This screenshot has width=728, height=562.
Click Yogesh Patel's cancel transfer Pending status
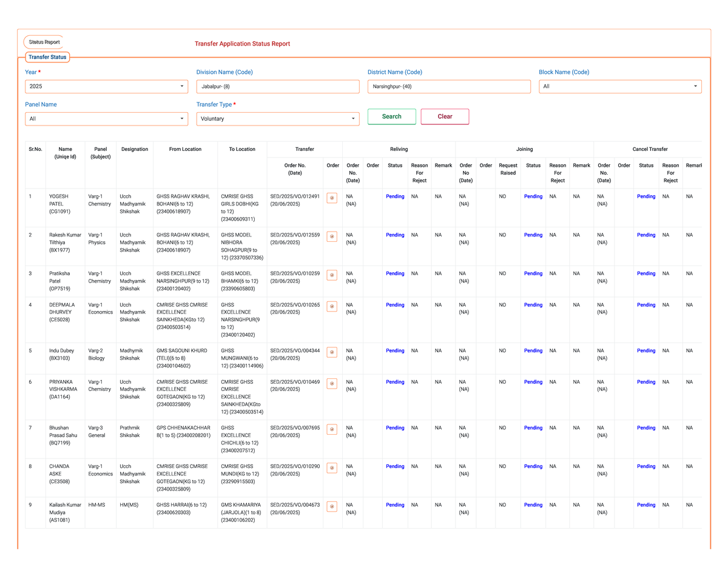click(x=646, y=196)
